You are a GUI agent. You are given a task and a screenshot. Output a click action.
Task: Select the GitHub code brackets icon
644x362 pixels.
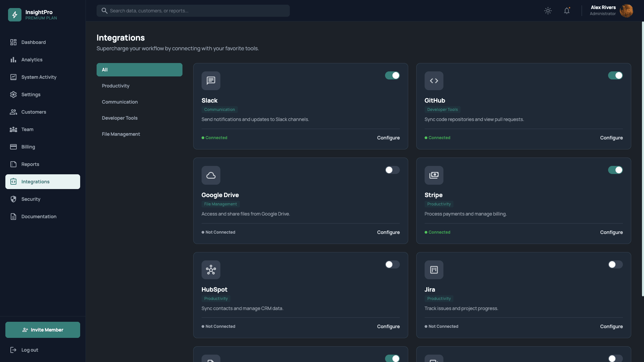tap(434, 80)
